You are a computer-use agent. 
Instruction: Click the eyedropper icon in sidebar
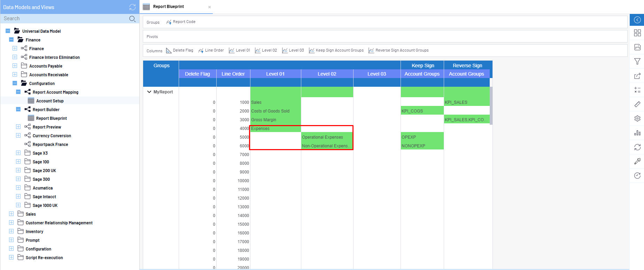[637, 161]
